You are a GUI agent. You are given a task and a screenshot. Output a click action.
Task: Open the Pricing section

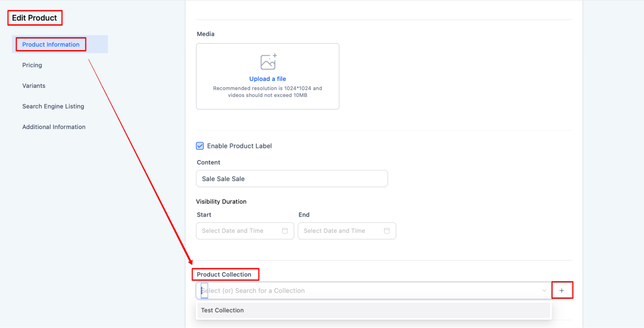(32, 65)
